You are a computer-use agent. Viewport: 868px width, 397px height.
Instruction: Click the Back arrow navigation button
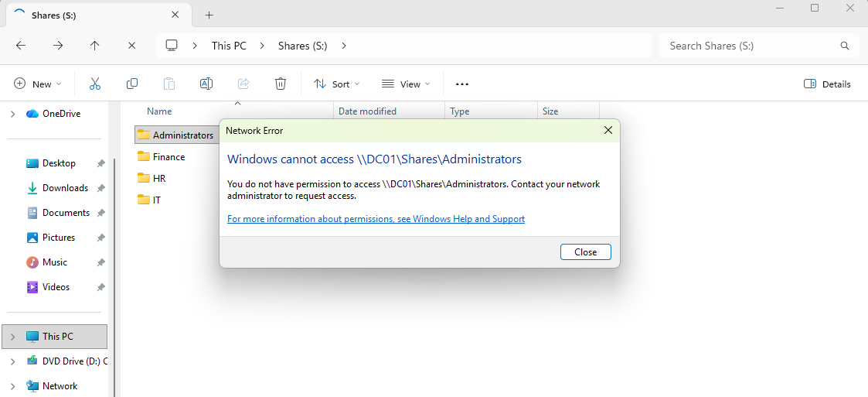click(x=21, y=46)
